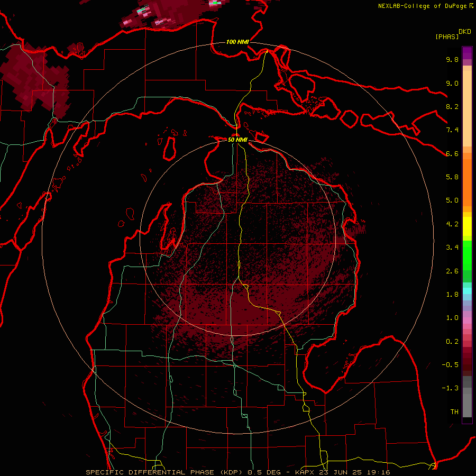Click the 5.8 value on color scale
476x476 pixels.
452,177
